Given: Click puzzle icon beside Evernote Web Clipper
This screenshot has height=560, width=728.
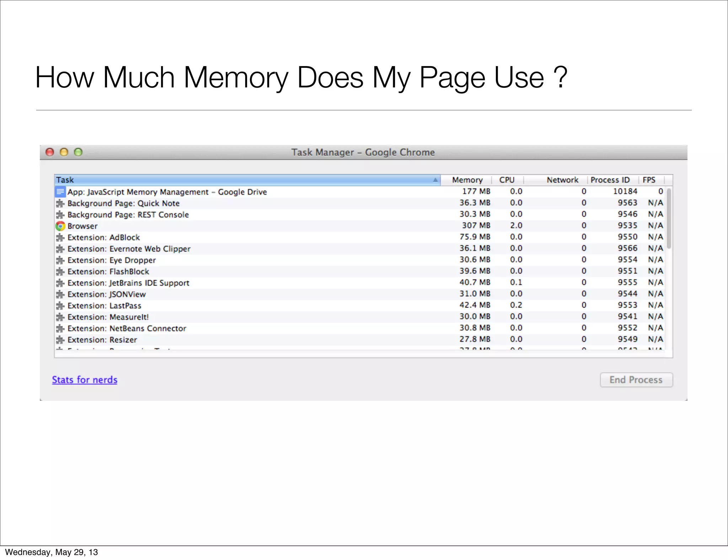Looking at the screenshot, I should [60, 249].
